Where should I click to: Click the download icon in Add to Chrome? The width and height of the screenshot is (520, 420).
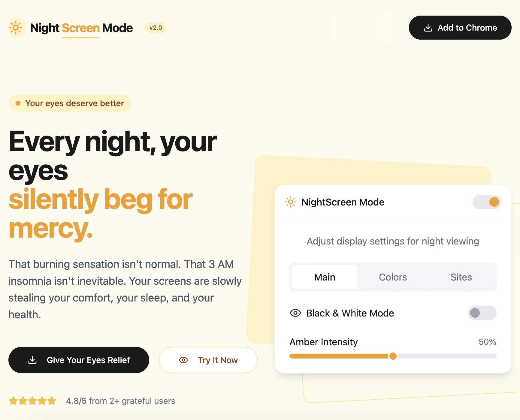[x=428, y=28]
